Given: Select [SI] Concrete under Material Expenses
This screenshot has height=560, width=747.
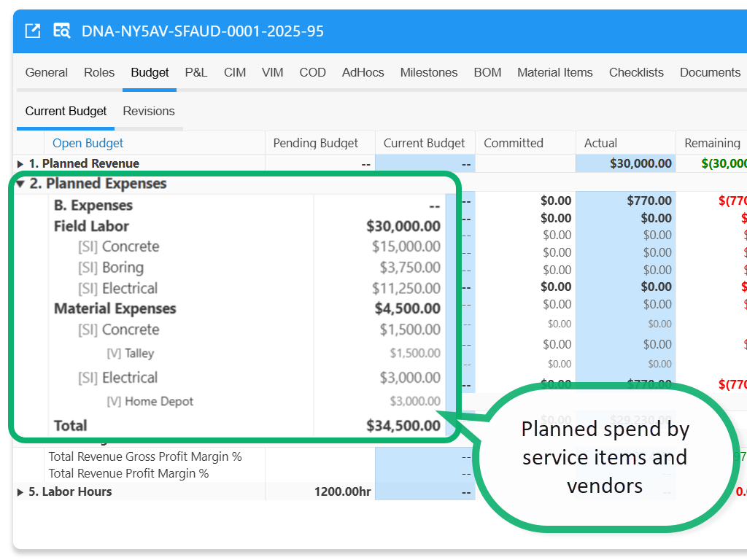Looking at the screenshot, I should pos(119,330).
